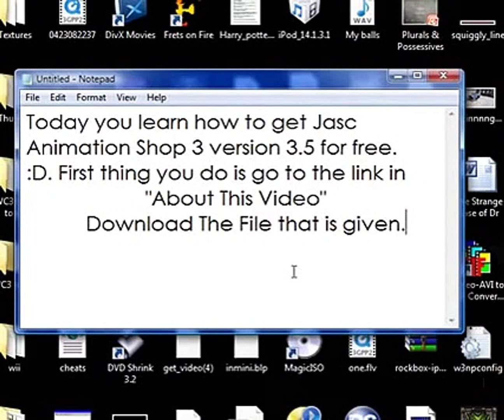Click "About This Video" text in Notepad

coord(235,198)
